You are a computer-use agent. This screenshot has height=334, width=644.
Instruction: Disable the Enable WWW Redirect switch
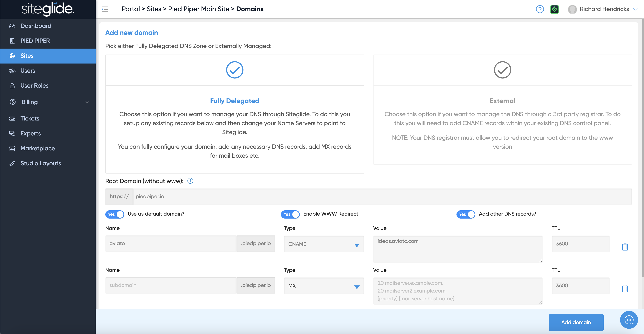pos(290,214)
